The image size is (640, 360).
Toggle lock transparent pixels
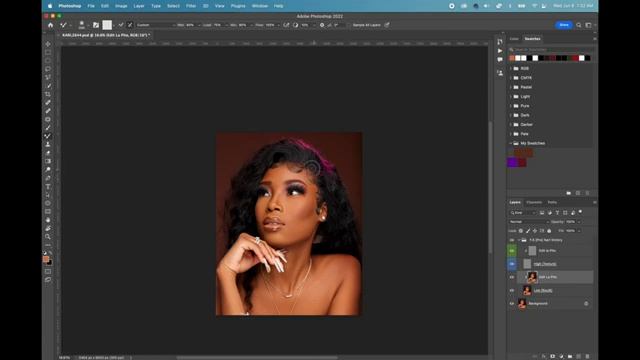521,231
